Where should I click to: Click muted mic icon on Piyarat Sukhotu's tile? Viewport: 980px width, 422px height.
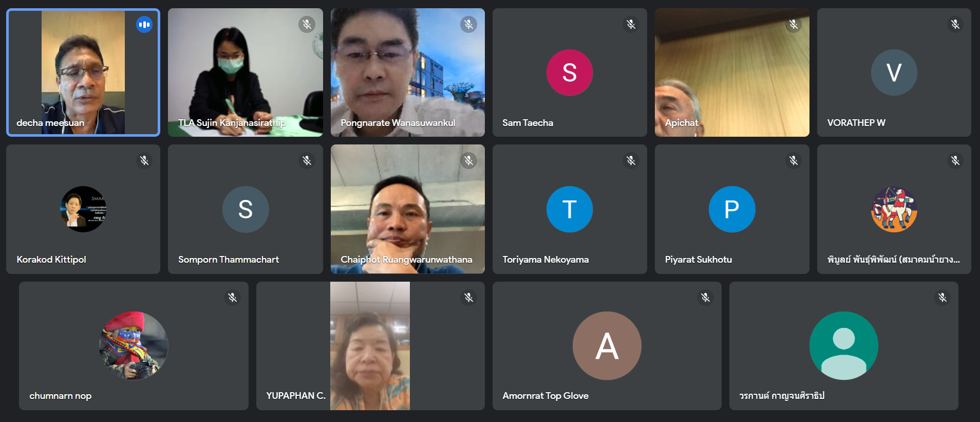click(793, 161)
